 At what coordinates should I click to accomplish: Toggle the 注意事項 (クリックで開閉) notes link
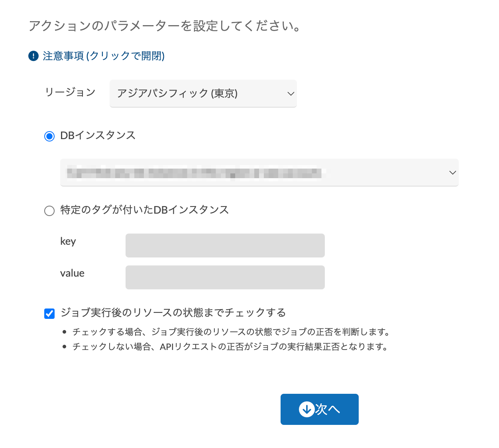[104, 56]
